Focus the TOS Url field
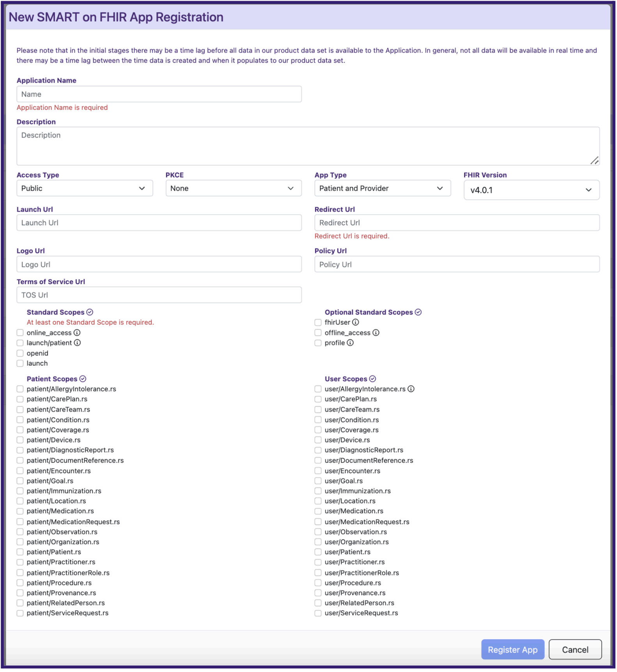The image size is (617, 672). point(159,295)
